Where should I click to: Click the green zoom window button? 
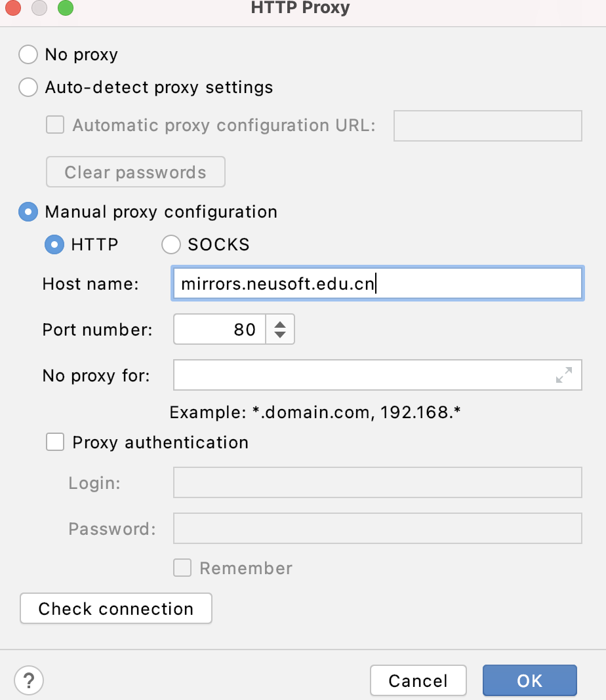coord(65,9)
